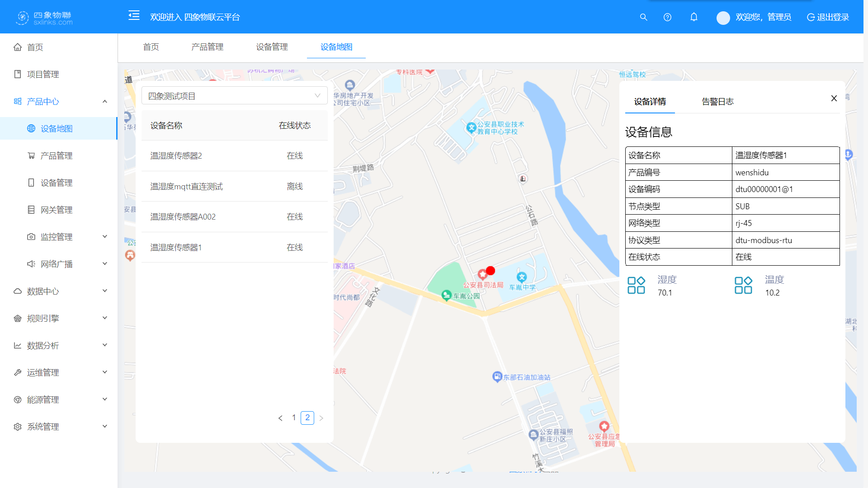Click the red device marker on the map
Screen dimensions: 868x488
[491, 270]
